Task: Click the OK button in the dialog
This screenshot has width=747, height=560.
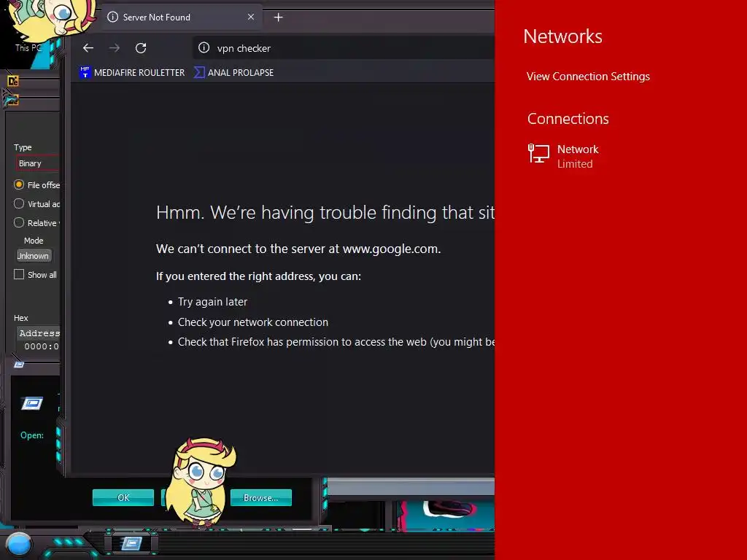Action: (x=123, y=497)
